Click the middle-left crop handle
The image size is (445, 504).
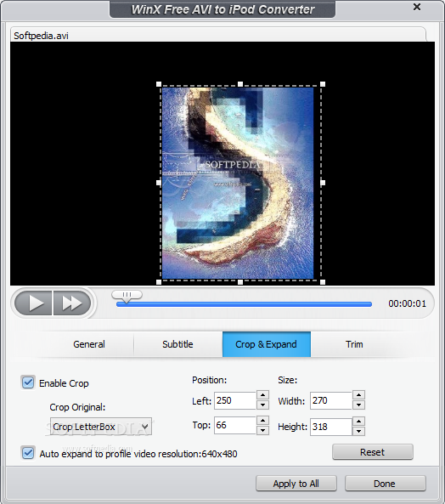[159, 183]
